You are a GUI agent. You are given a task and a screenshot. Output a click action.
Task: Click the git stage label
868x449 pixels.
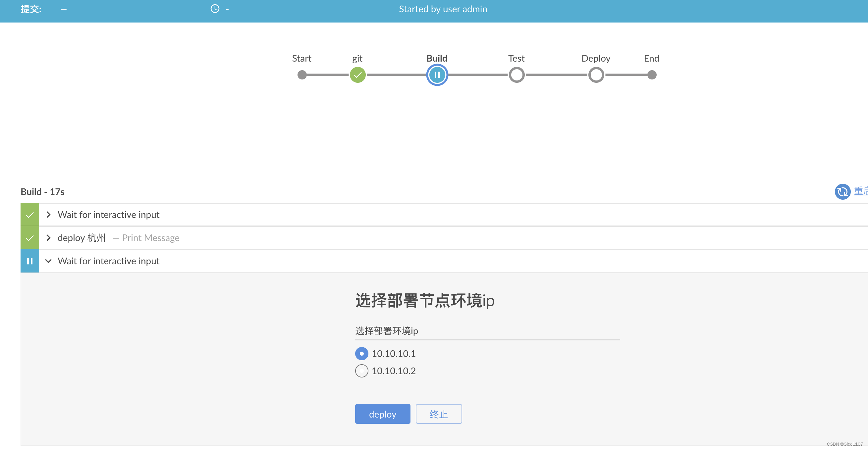tap(357, 59)
